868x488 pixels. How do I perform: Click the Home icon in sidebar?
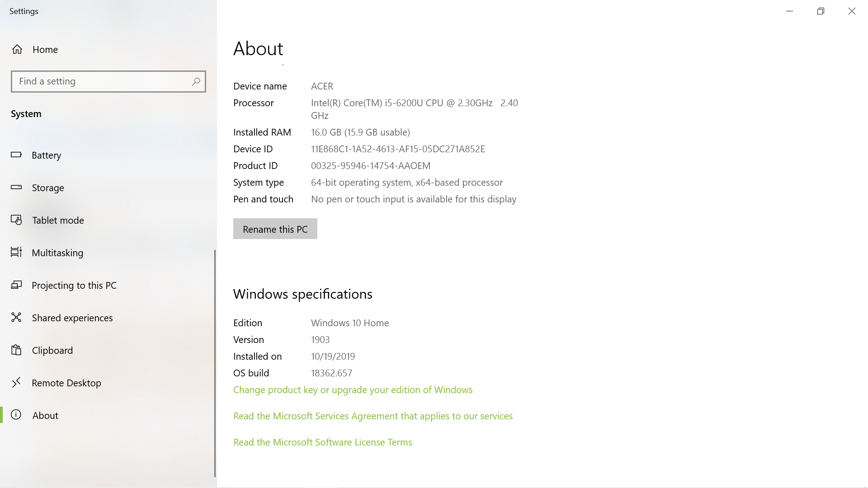coord(17,49)
